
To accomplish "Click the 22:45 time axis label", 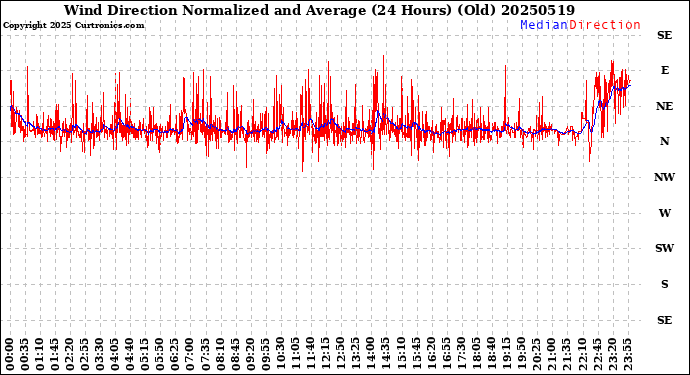I will (597, 355).
